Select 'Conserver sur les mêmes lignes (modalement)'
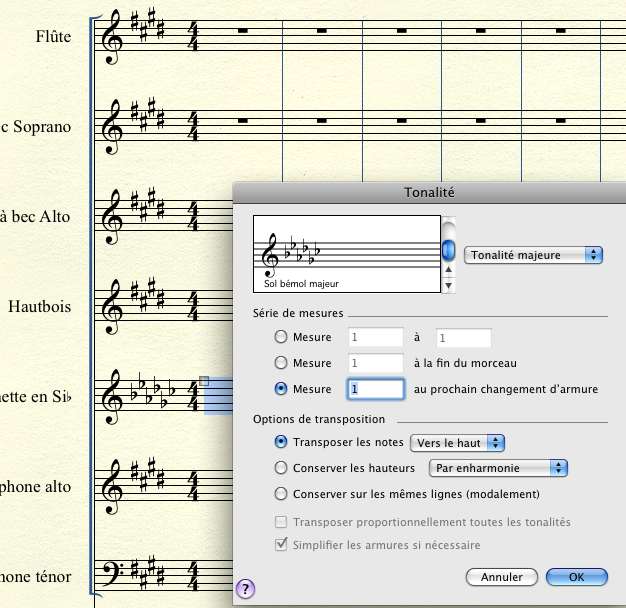626x608 pixels. pos(282,494)
